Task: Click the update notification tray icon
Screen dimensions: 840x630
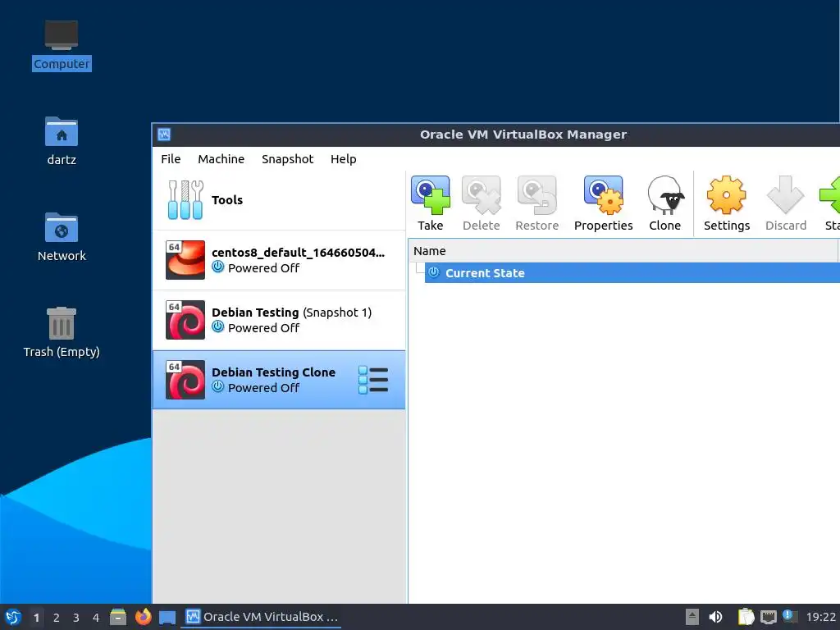Action: 790,616
